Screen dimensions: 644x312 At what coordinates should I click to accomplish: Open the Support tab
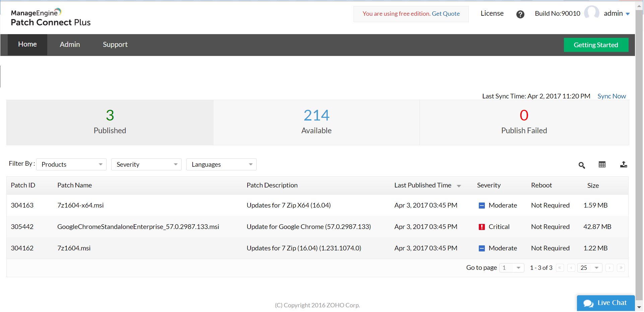[116, 45]
